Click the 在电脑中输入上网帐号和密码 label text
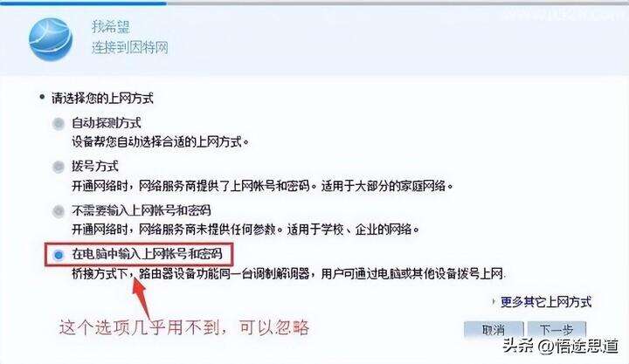 [147, 254]
